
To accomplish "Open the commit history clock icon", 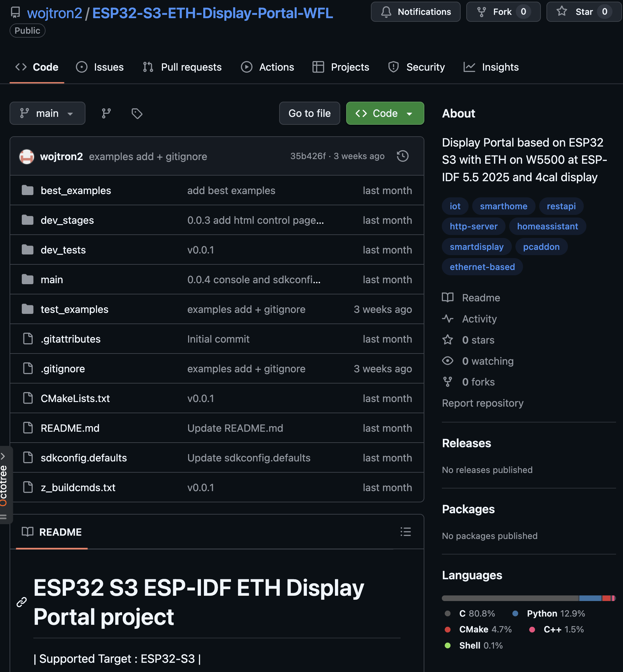I will click(403, 156).
